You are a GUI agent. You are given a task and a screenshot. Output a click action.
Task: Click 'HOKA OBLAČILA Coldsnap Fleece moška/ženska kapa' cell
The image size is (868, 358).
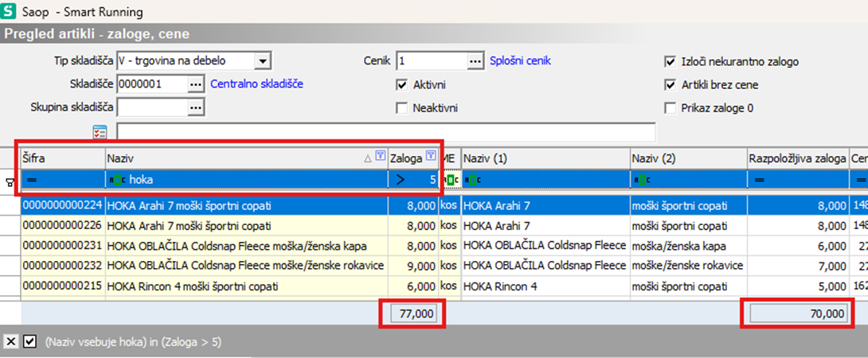pyautogui.click(x=246, y=247)
